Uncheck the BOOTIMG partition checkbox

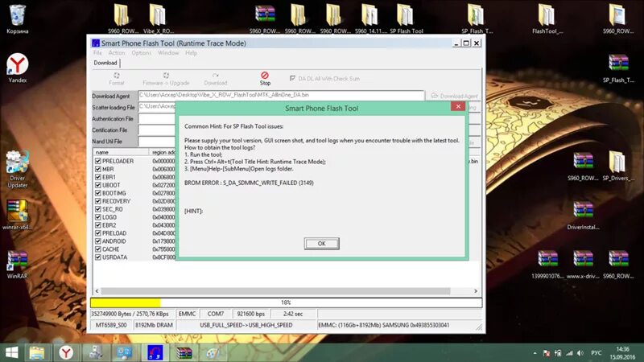[x=97, y=193]
